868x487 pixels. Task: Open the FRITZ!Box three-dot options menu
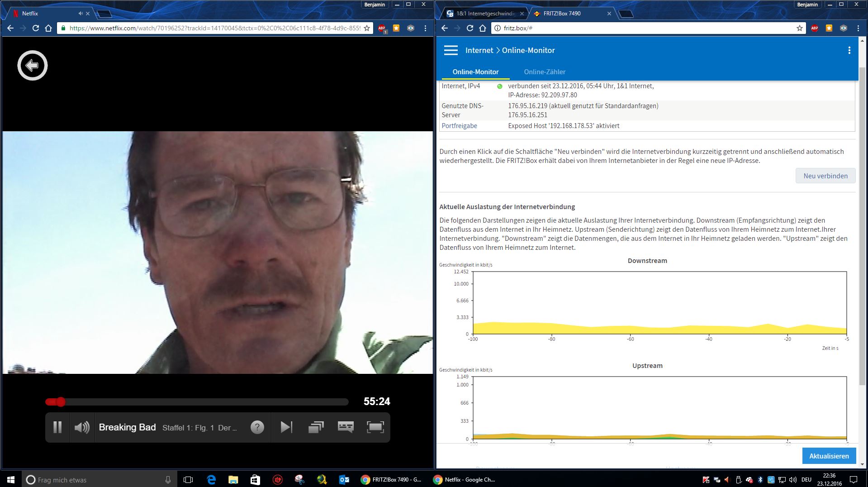[849, 50]
